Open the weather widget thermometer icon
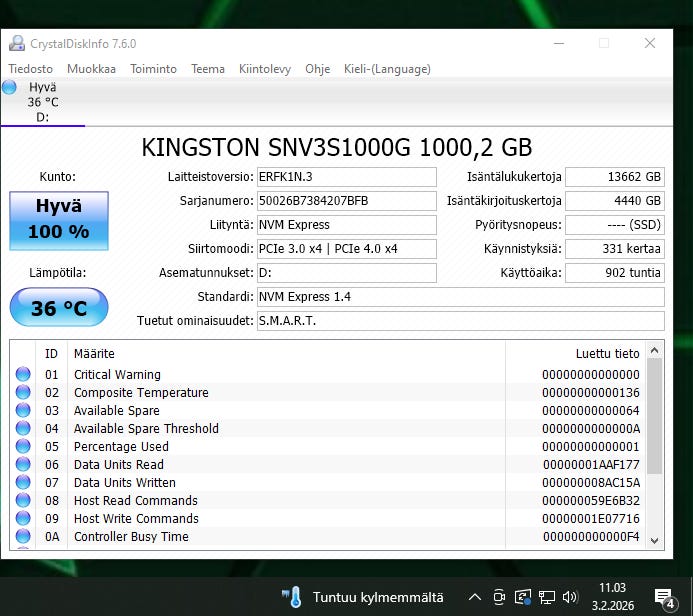Image resolution: width=693 pixels, height=616 pixels. pos(291,597)
